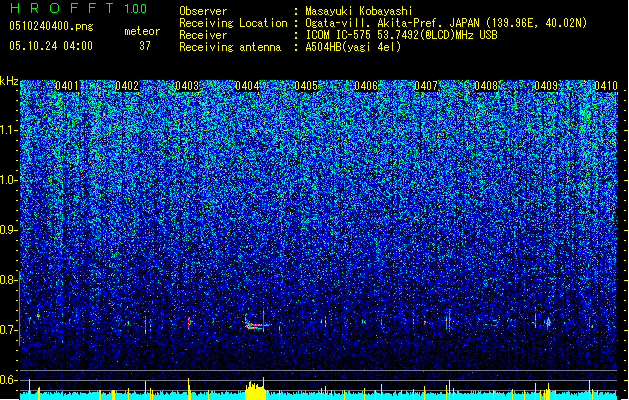Click the date stamp 05.10.24 04:00
The image size is (629, 400).
coord(51,46)
